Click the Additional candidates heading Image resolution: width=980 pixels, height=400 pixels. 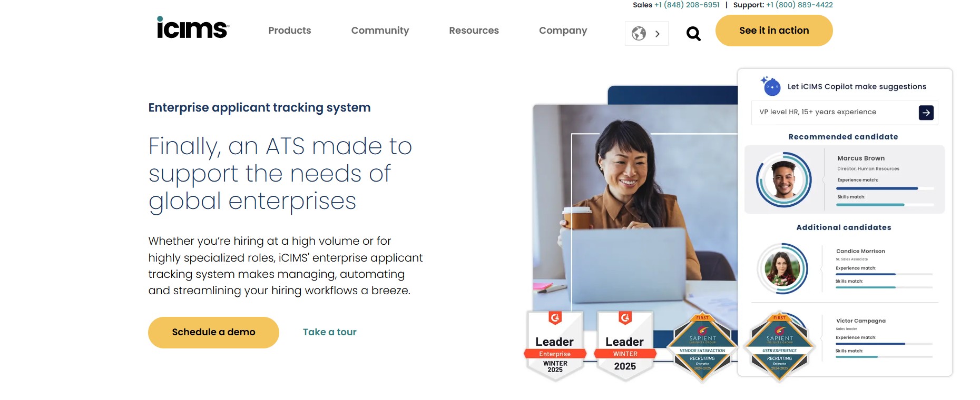[844, 227]
